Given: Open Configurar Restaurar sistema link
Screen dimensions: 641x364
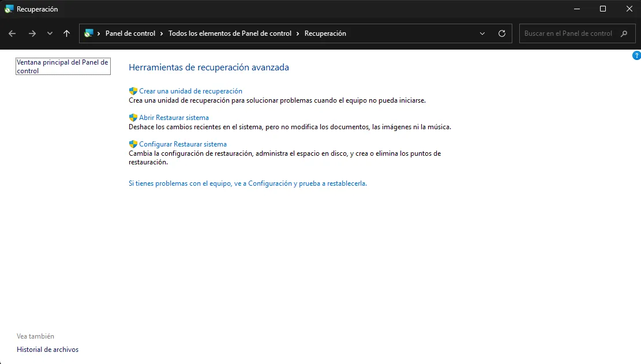Looking at the screenshot, I should [x=183, y=144].
